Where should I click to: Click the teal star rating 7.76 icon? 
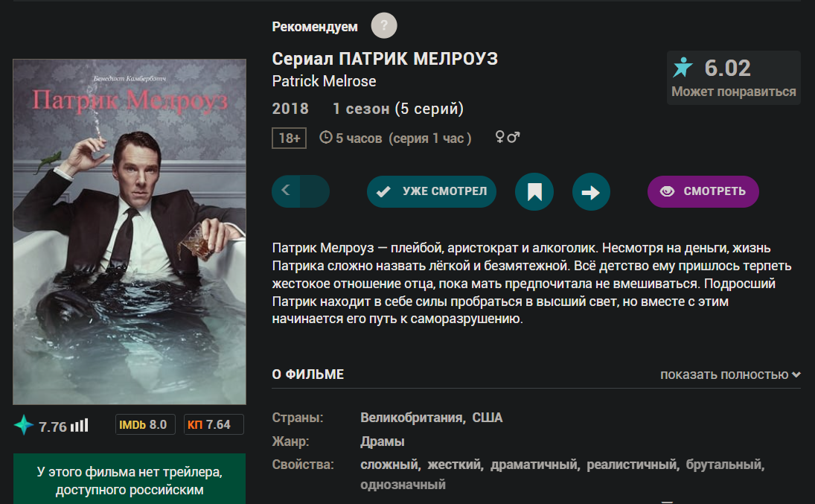[x=23, y=425]
